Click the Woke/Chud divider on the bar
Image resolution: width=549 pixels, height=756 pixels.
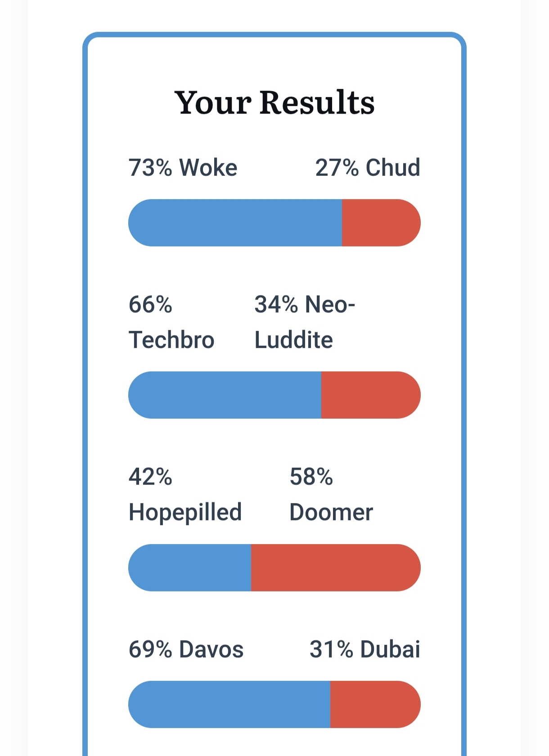tap(342, 223)
